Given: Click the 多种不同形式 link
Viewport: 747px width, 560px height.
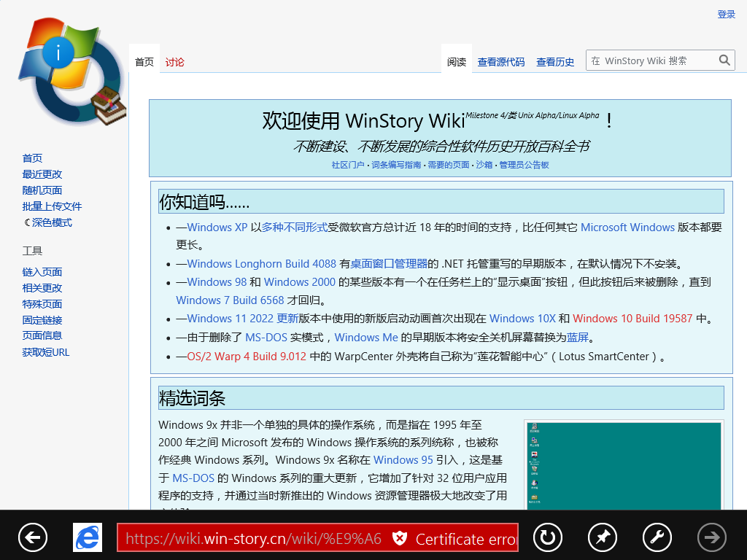Looking at the screenshot, I should [294, 227].
